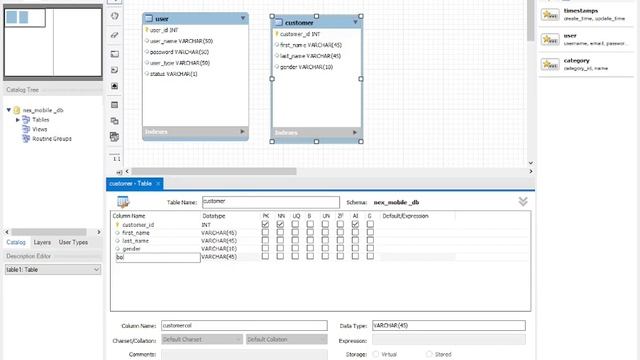The width and height of the screenshot is (640, 360).
Task: Select the eraser tool
Action: point(115,35)
